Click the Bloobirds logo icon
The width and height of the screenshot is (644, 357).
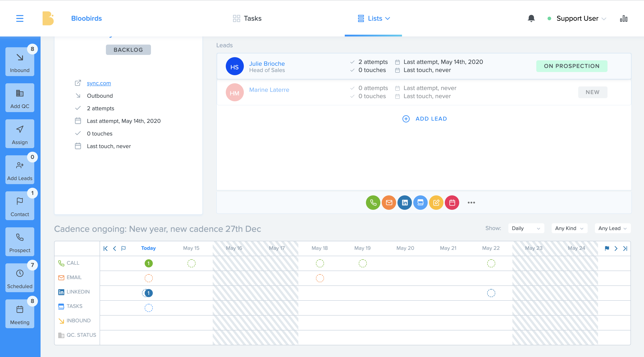click(x=48, y=18)
